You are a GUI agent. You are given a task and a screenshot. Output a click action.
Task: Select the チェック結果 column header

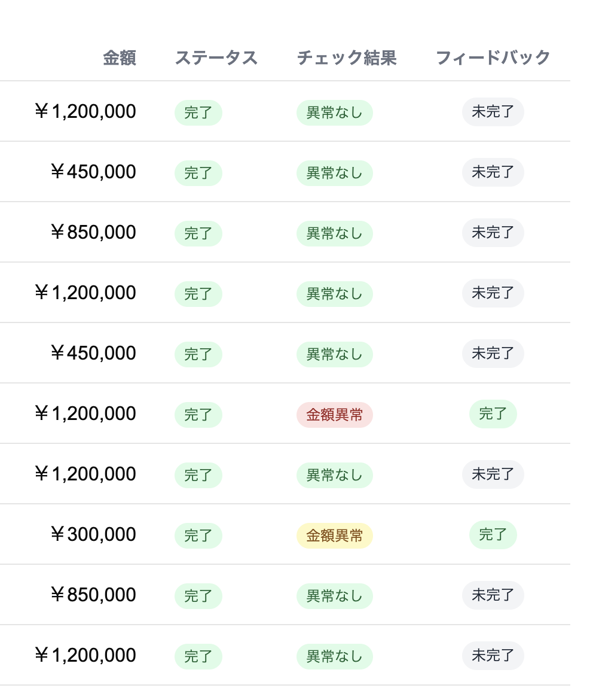point(347,57)
